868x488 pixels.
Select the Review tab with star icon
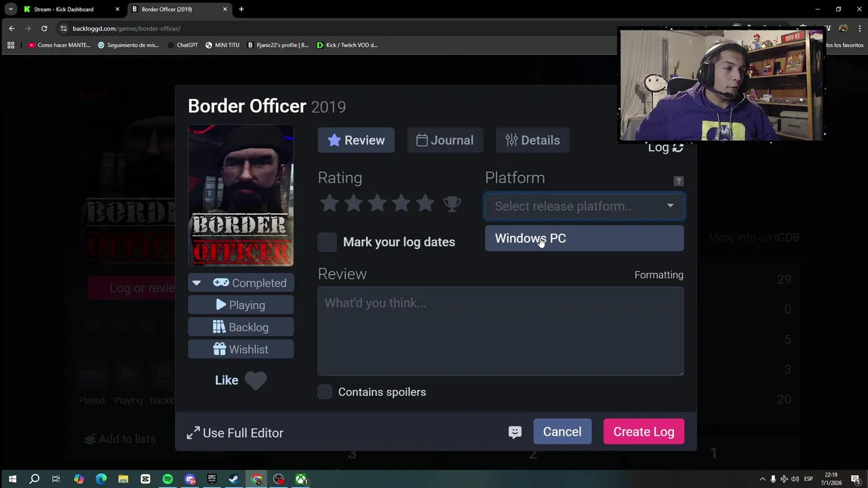356,140
